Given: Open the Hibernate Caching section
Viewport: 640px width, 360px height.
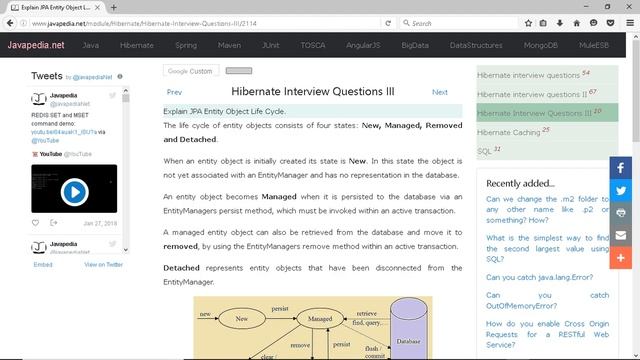Looking at the screenshot, I should 509,132.
